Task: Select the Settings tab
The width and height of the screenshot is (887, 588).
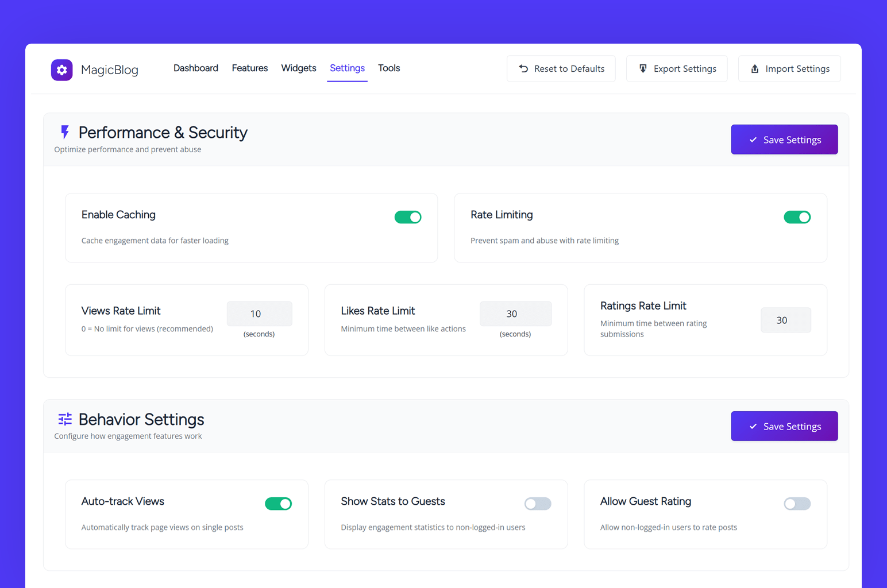Action: pos(347,68)
